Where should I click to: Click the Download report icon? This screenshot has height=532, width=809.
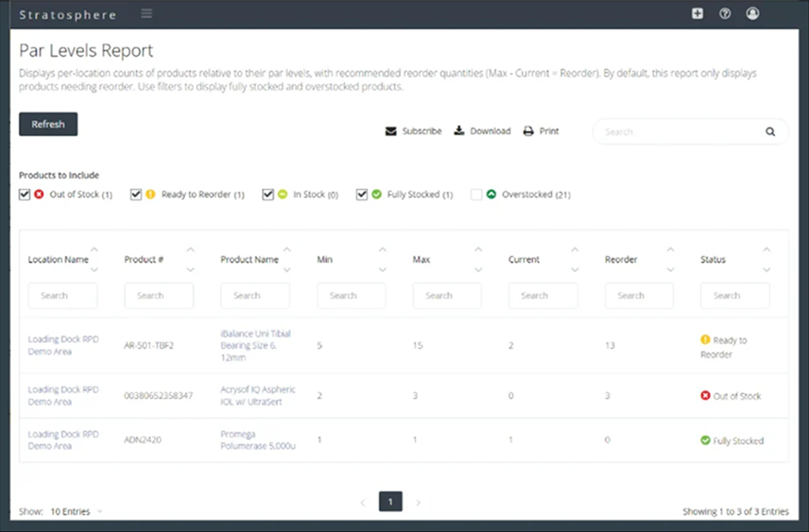459,131
